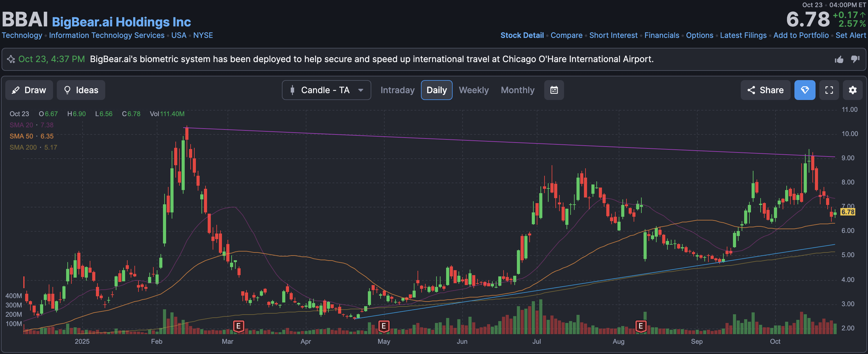This screenshot has width=868, height=354.
Task: Enter fullscreen chart mode
Action: [x=829, y=90]
